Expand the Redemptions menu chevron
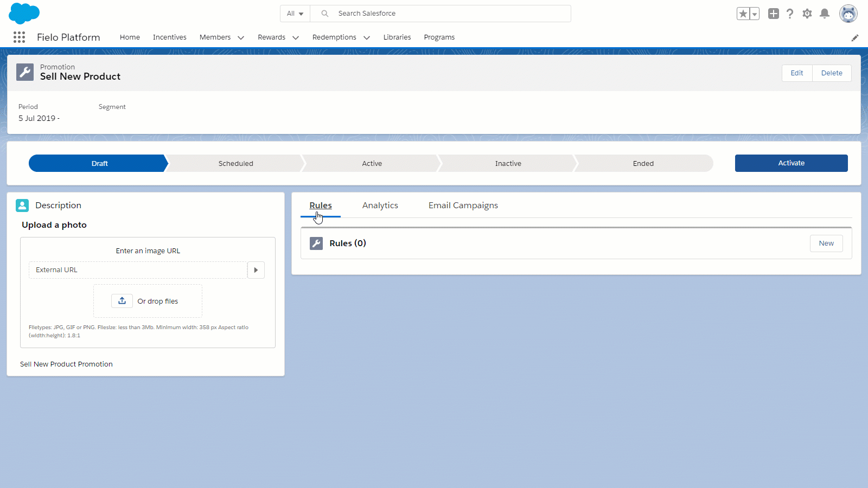The image size is (868, 488). coord(367,37)
